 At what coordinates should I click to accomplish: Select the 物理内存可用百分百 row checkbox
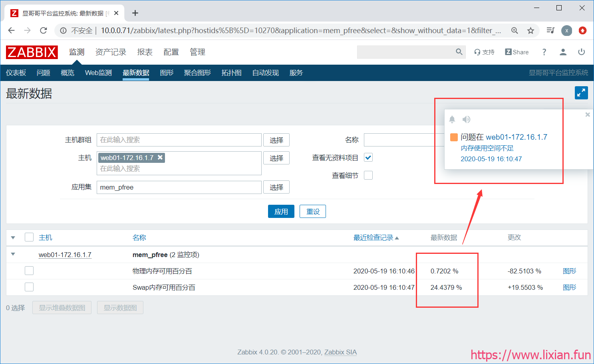point(29,271)
